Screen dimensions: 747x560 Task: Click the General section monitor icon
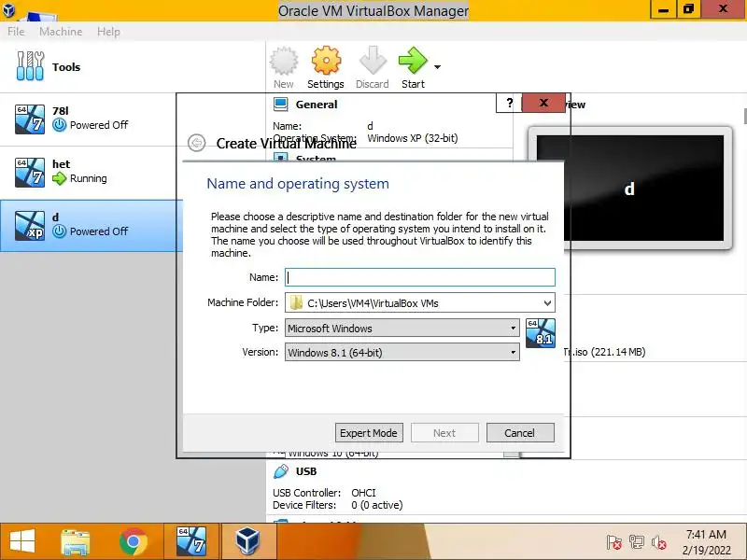[x=281, y=105]
